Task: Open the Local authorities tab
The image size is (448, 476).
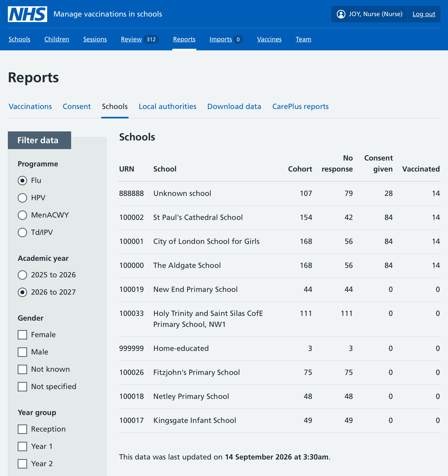Action: coord(167,106)
